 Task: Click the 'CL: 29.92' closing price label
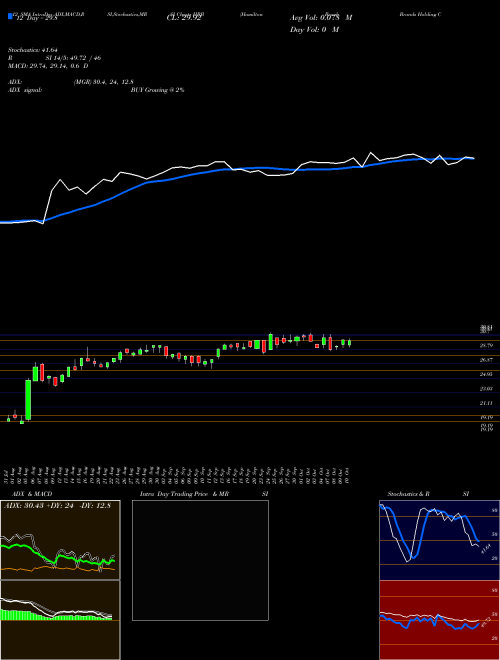(x=183, y=18)
